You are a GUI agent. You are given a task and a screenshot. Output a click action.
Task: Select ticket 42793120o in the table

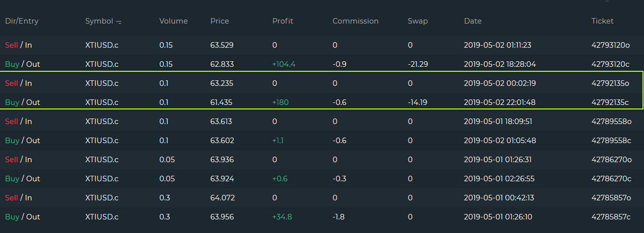tap(610, 45)
